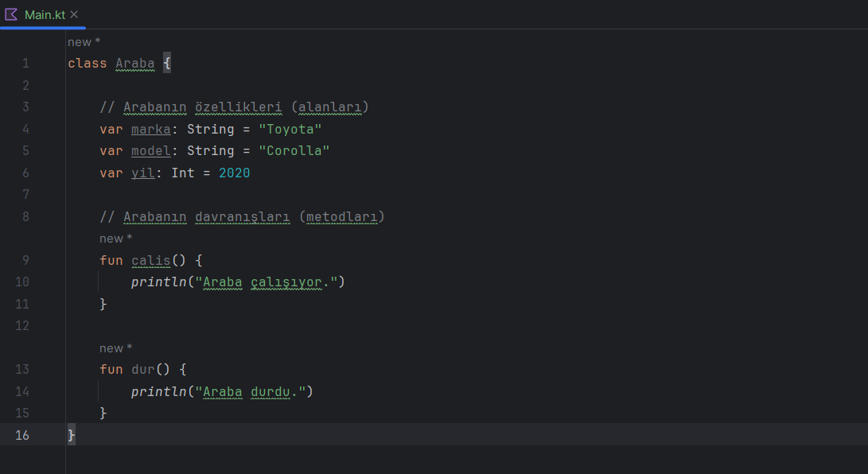Click the function name calis on line 9

pyautogui.click(x=151, y=260)
